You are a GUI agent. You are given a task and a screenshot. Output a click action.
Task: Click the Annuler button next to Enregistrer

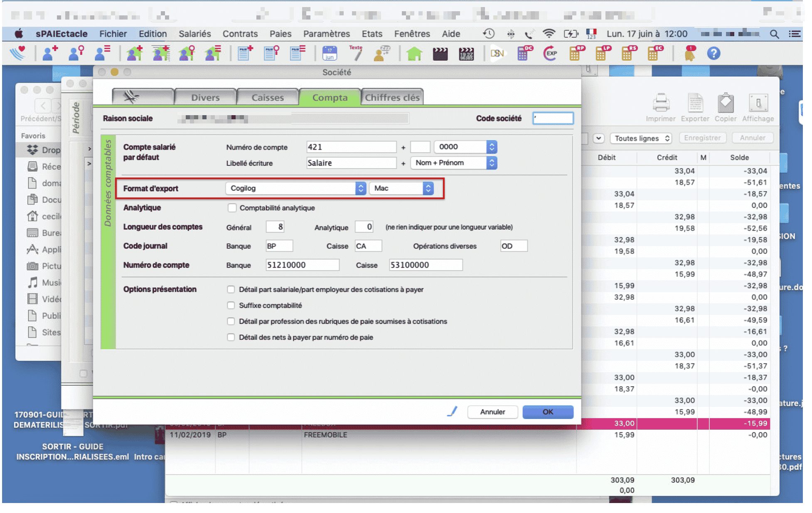[x=752, y=138]
